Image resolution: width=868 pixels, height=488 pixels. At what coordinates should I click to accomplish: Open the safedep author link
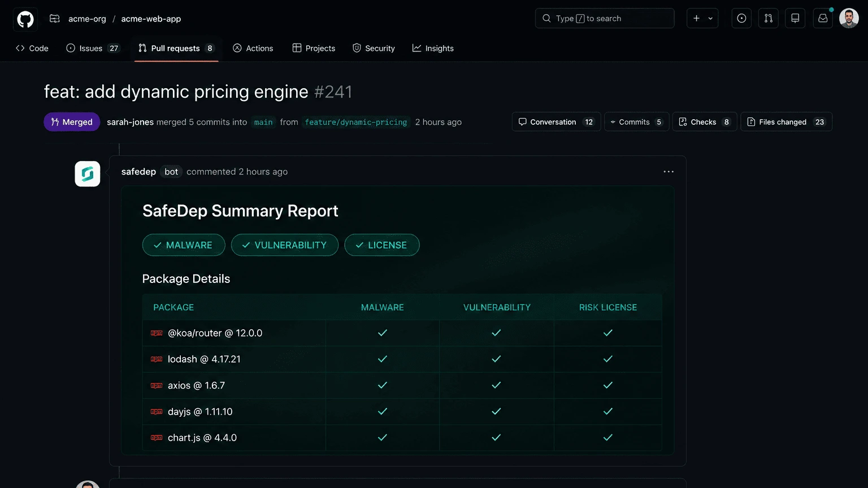point(138,172)
